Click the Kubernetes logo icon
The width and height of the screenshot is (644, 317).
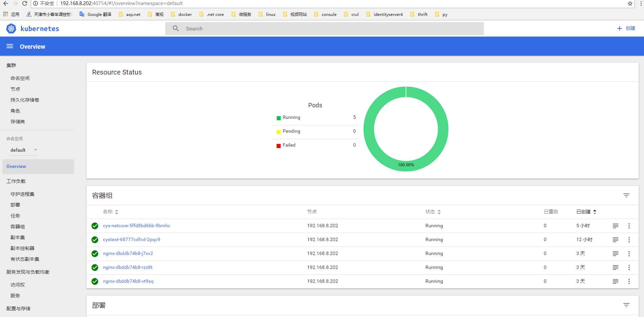tap(11, 29)
